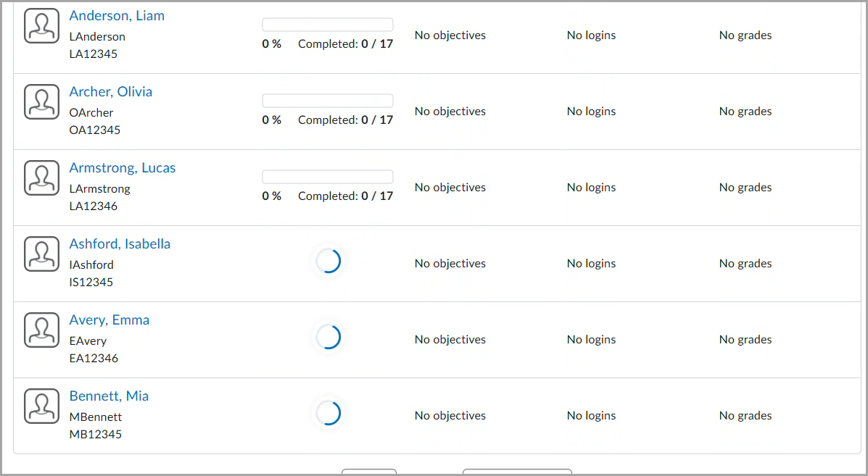Open the Archer, Olivia learner link

110,92
